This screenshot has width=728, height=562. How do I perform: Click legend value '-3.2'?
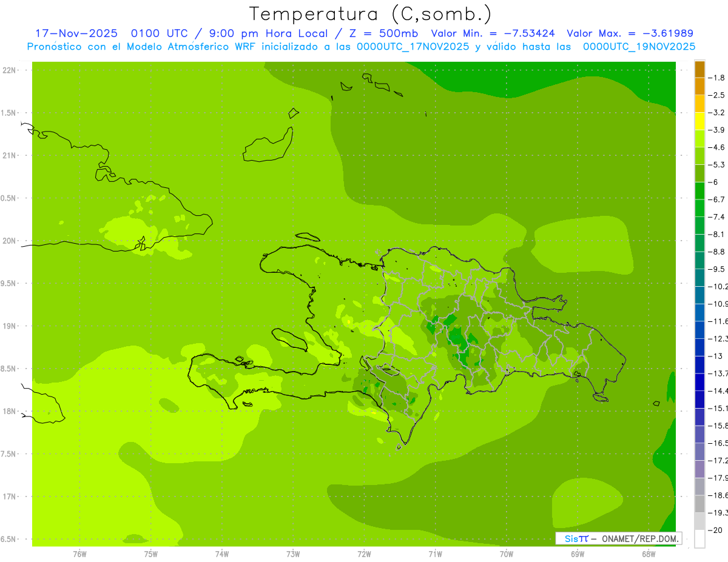717,113
